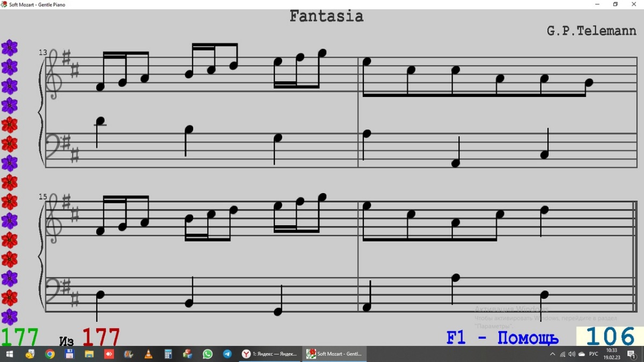The image size is (644, 362).
Task: Minimize the Soft Mozart window
Action: click(x=597, y=4)
